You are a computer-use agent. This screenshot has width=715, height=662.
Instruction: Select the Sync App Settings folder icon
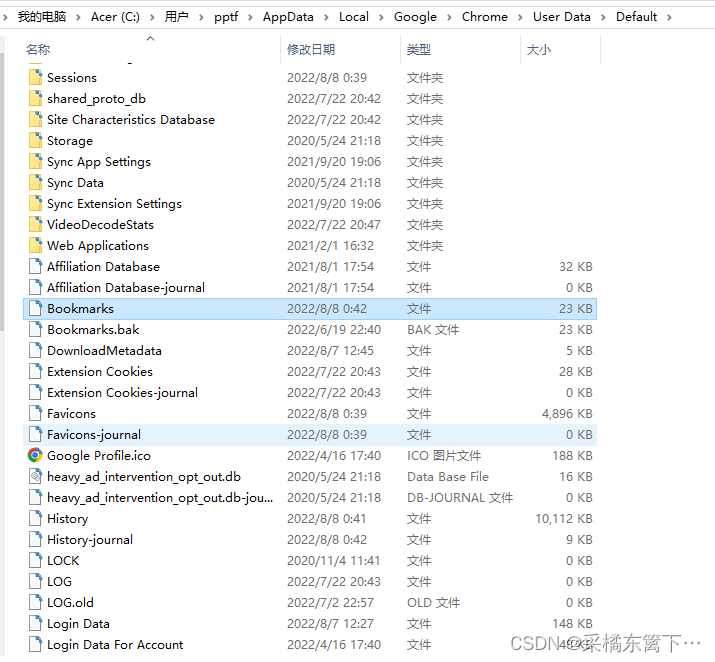click(35, 161)
